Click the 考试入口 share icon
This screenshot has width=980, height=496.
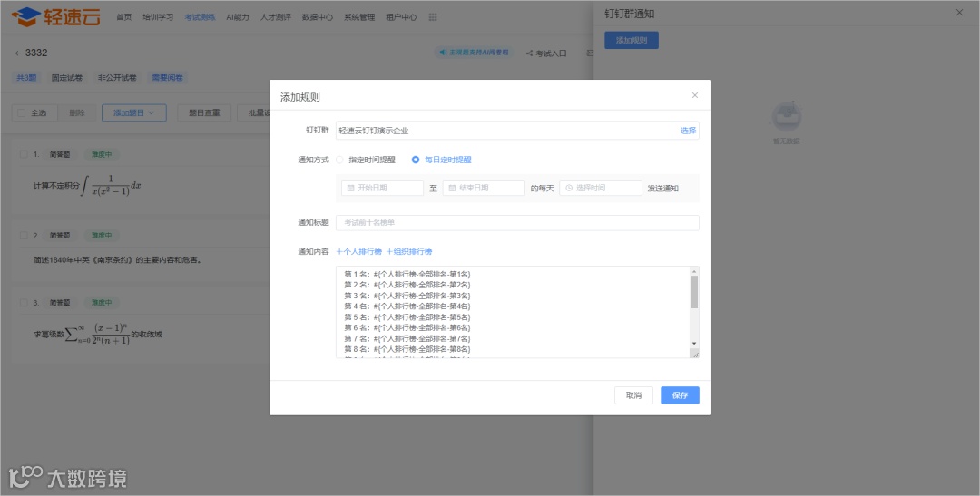[x=529, y=53]
